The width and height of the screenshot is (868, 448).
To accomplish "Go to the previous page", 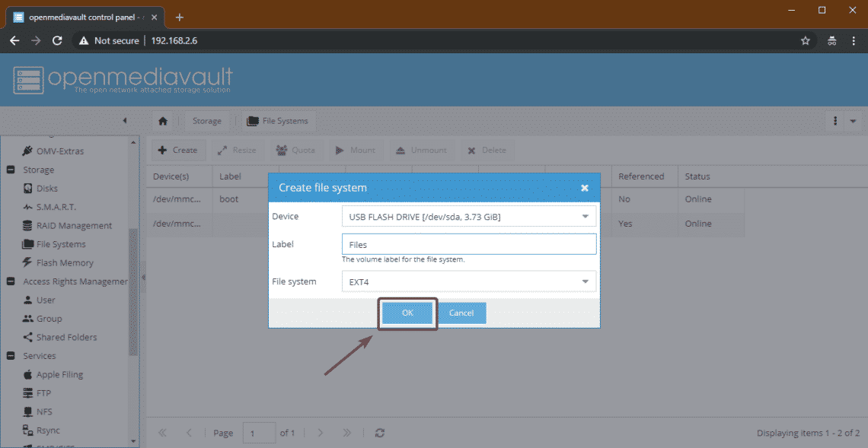I will tap(189, 433).
